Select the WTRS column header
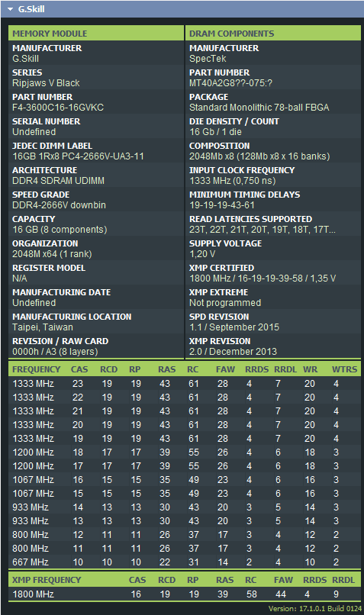364x615 pixels. pos(344,369)
